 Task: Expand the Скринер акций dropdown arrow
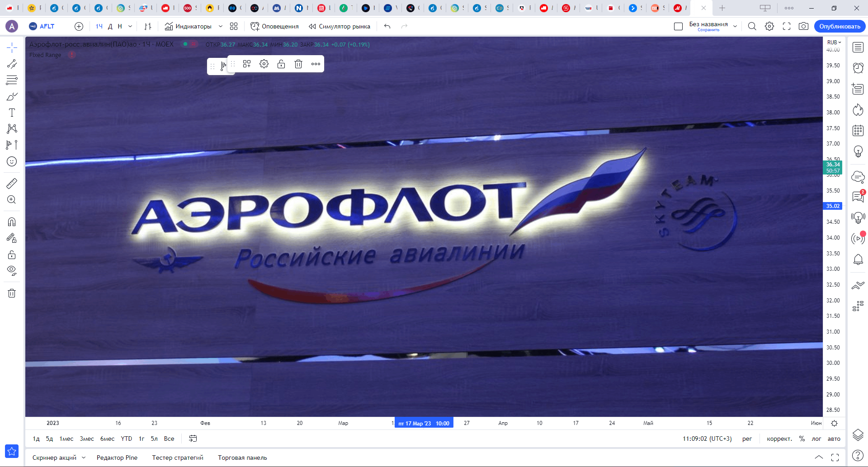[84, 458]
